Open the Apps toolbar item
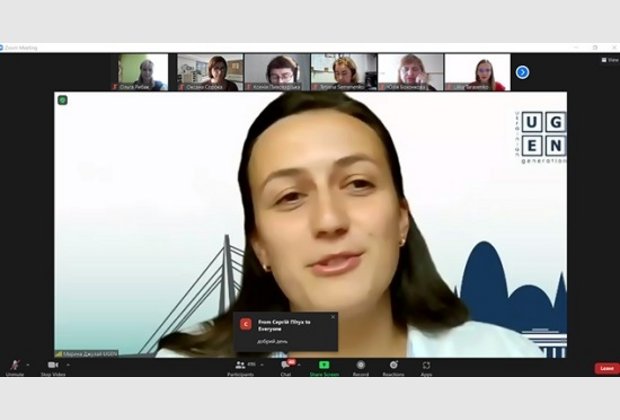 pos(426,368)
